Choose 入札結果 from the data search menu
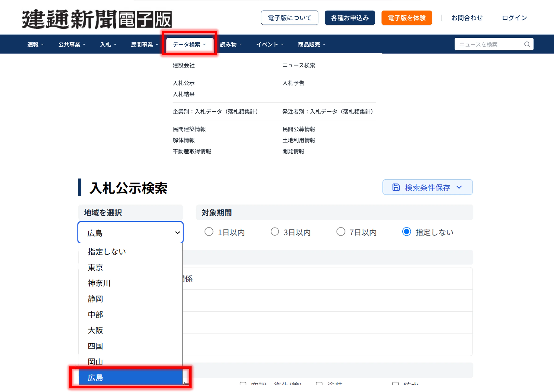 pos(184,94)
